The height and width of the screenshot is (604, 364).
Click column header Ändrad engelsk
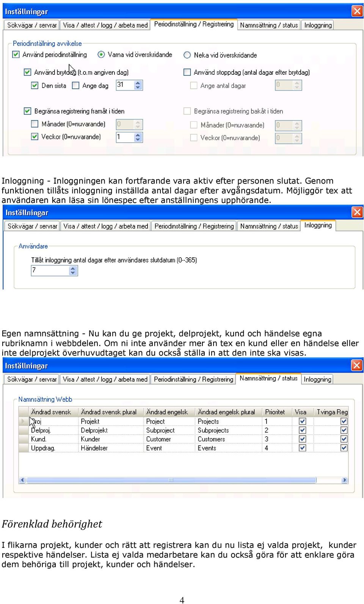click(169, 412)
